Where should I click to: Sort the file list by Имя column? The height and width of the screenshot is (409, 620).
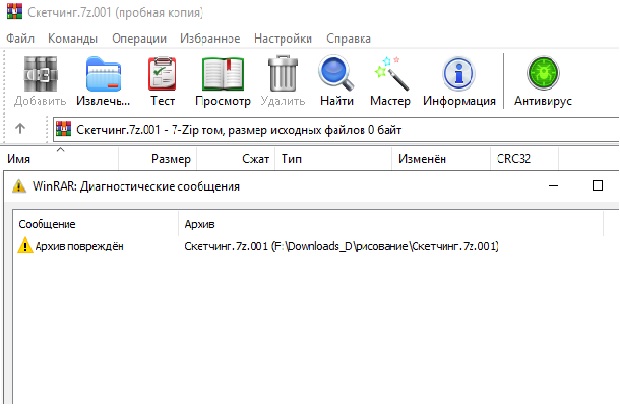[x=60, y=159]
